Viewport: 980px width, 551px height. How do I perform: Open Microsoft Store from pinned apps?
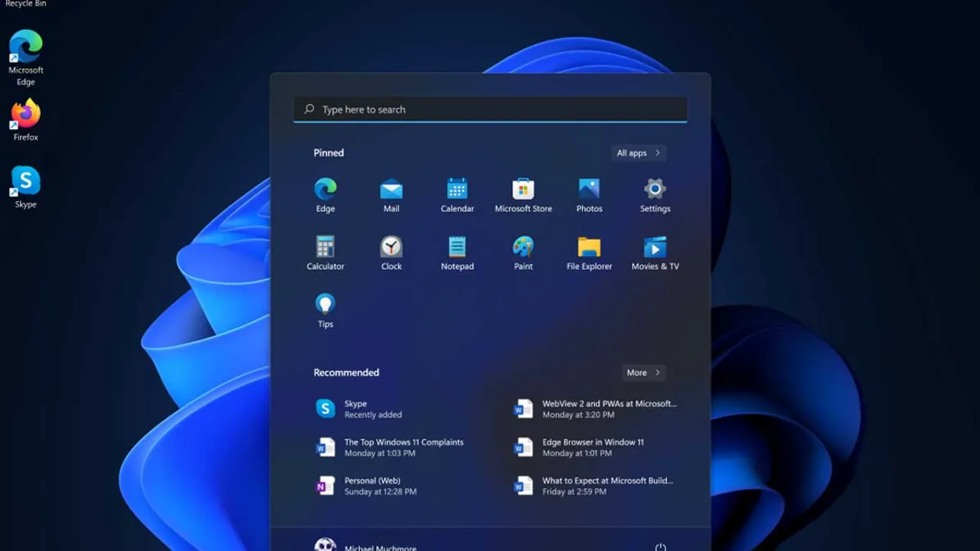[x=523, y=195]
